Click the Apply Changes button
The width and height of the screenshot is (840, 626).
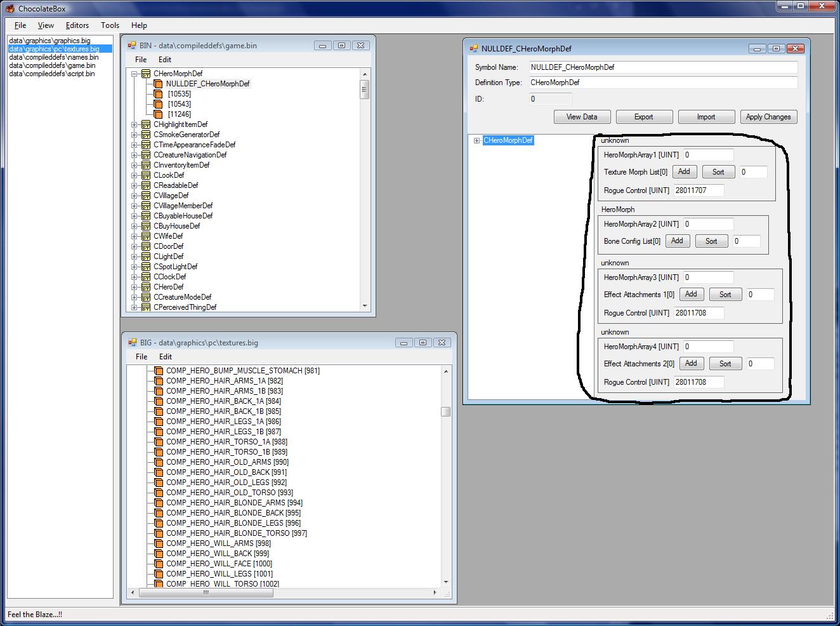(x=768, y=117)
